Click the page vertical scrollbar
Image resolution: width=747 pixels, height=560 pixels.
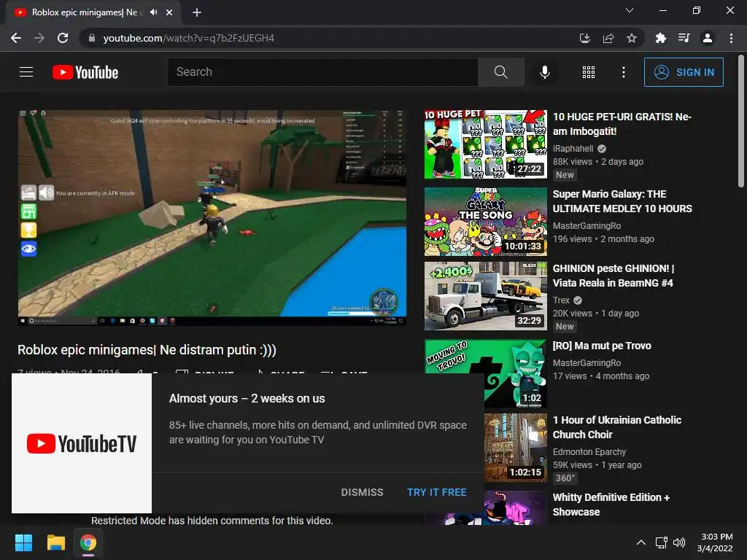tap(741, 122)
